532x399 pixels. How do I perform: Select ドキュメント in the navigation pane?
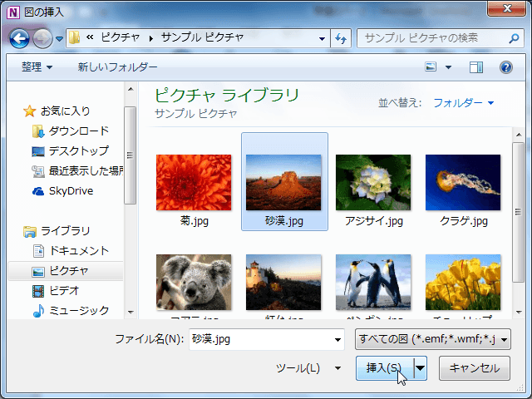click(79, 251)
